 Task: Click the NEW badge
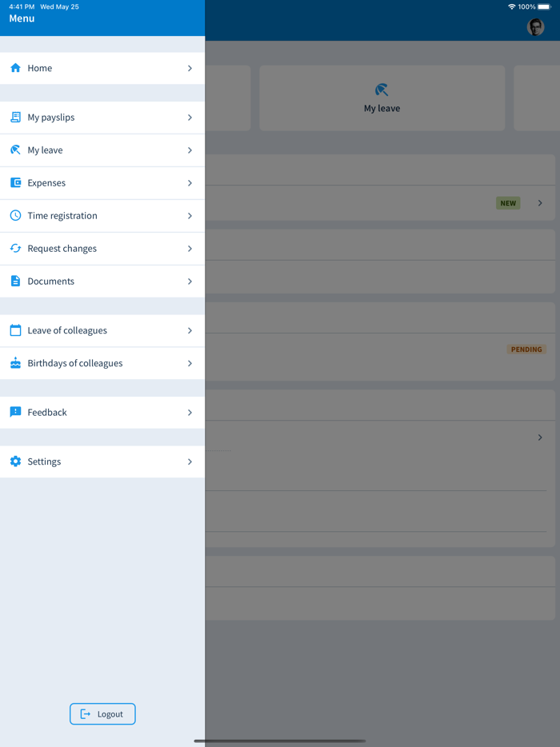508,203
